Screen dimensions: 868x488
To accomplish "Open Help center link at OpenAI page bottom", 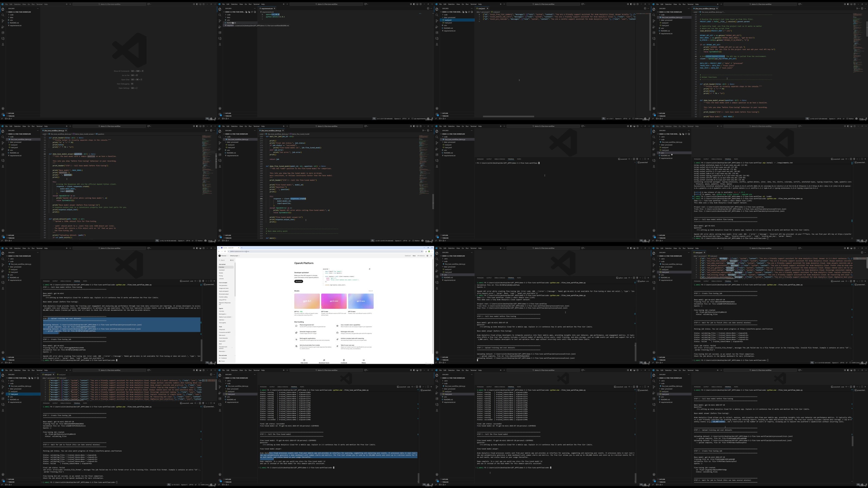I will [x=304, y=363].
